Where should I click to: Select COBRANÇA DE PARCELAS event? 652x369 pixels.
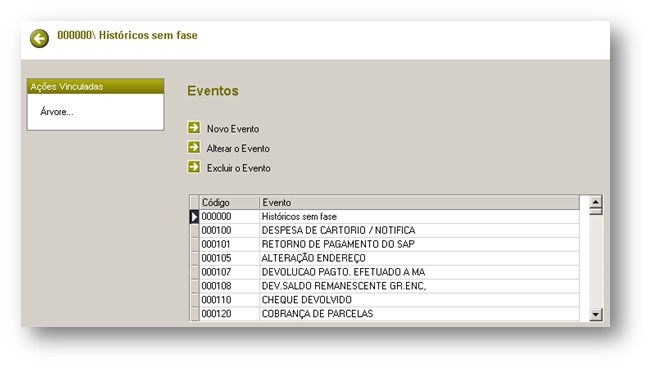pos(419,314)
